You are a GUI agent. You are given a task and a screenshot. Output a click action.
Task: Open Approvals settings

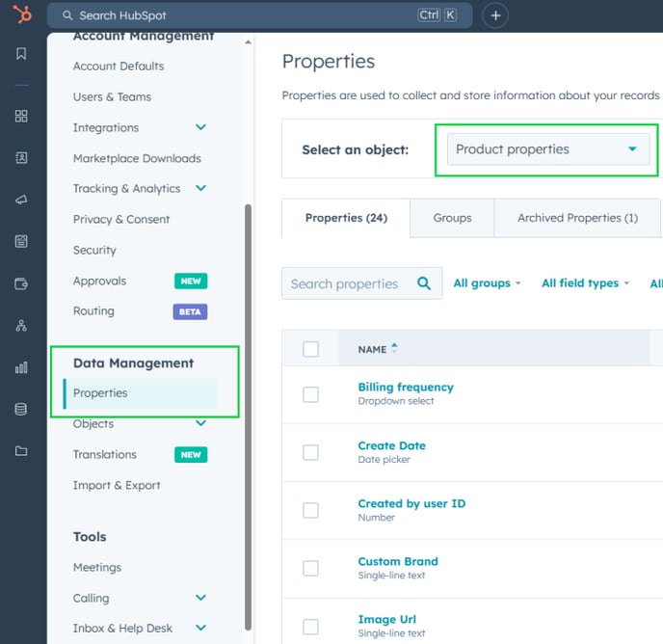[x=99, y=281]
